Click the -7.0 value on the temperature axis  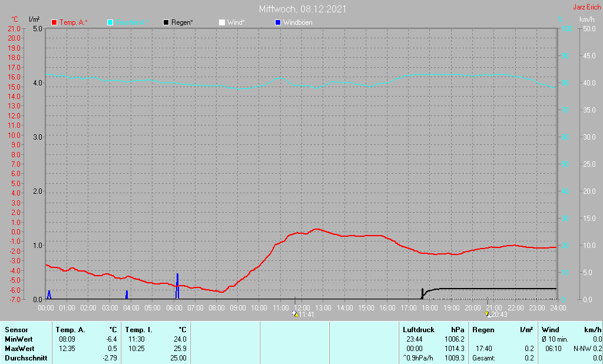14,299
